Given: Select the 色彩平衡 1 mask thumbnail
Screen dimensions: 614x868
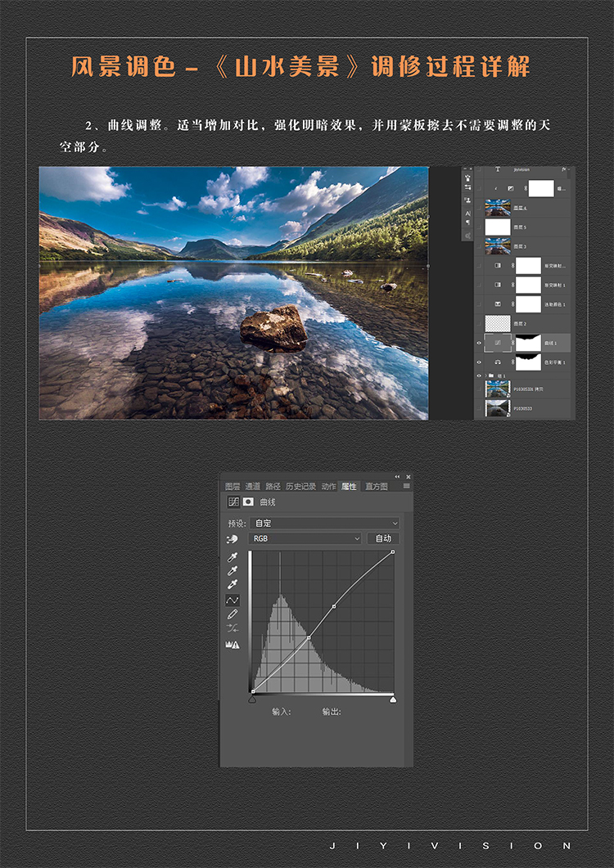Looking at the screenshot, I should point(528,362).
